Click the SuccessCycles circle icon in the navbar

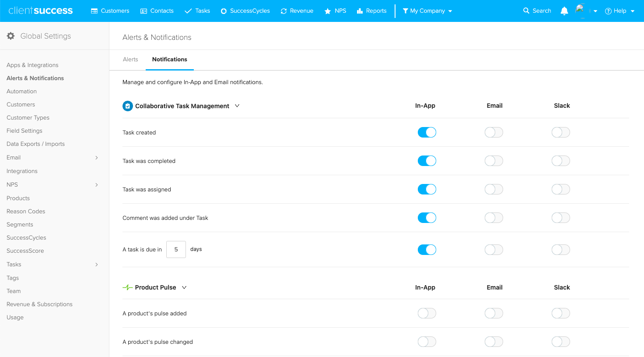(x=224, y=11)
